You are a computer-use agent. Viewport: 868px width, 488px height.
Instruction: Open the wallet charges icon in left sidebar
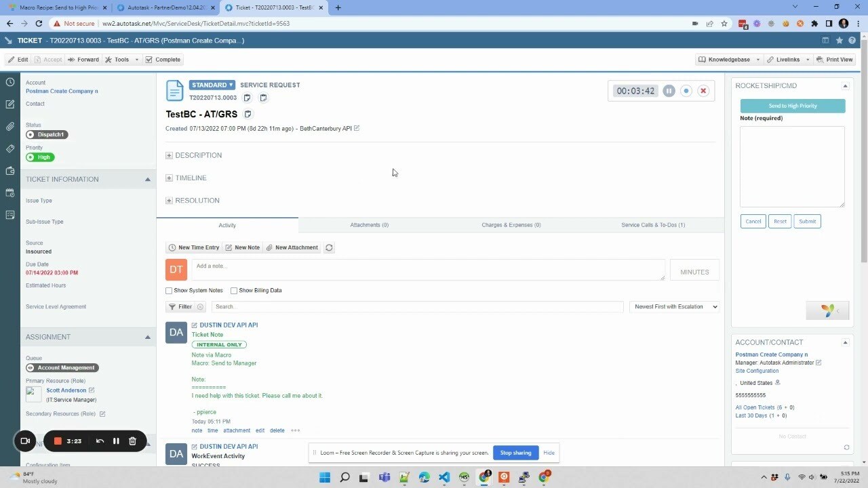click(x=9, y=171)
